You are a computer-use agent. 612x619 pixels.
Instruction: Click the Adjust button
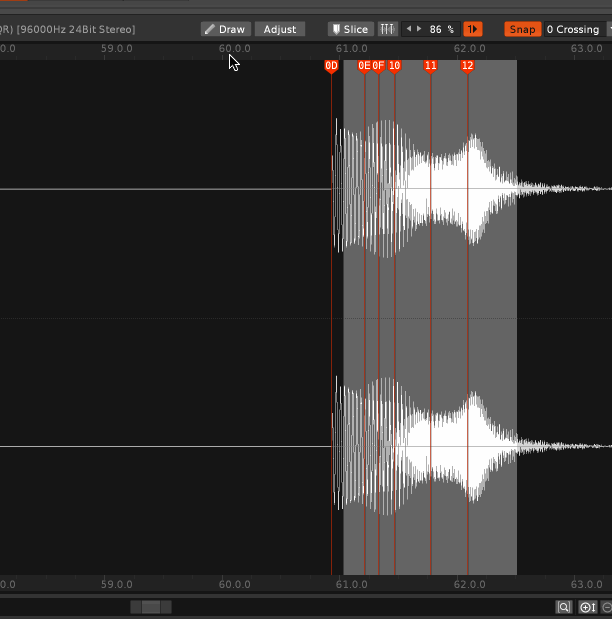click(x=280, y=30)
